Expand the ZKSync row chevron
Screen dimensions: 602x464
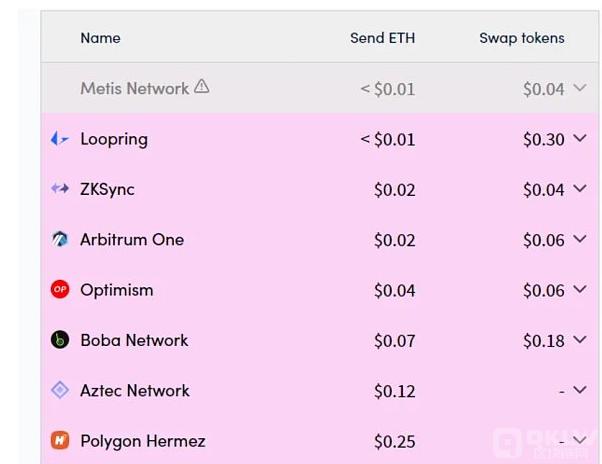(580, 188)
